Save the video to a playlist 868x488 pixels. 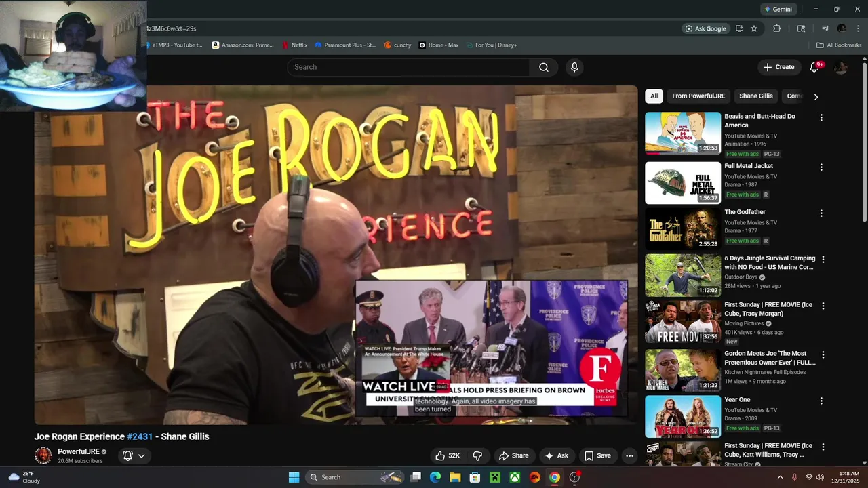click(x=597, y=455)
